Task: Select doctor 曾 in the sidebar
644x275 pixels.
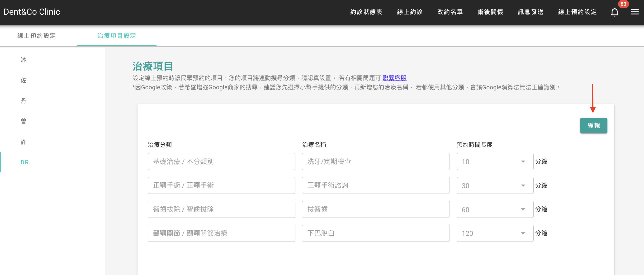Action: [x=24, y=121]
